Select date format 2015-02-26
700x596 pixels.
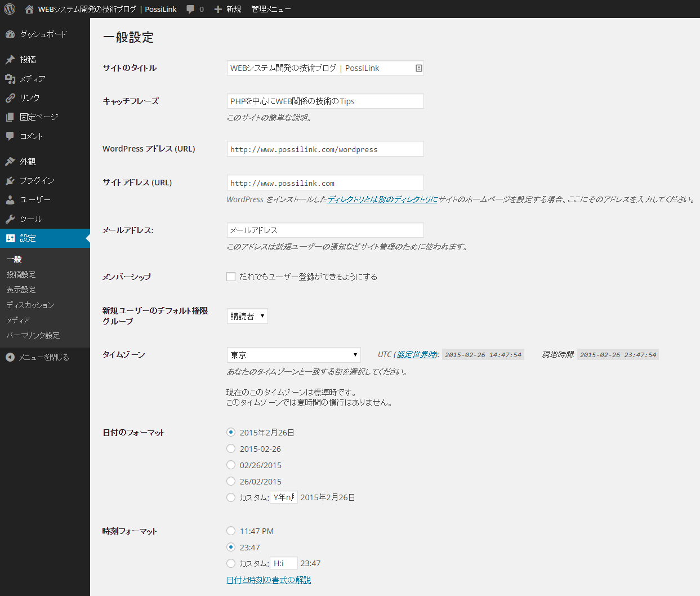[231, 448]
